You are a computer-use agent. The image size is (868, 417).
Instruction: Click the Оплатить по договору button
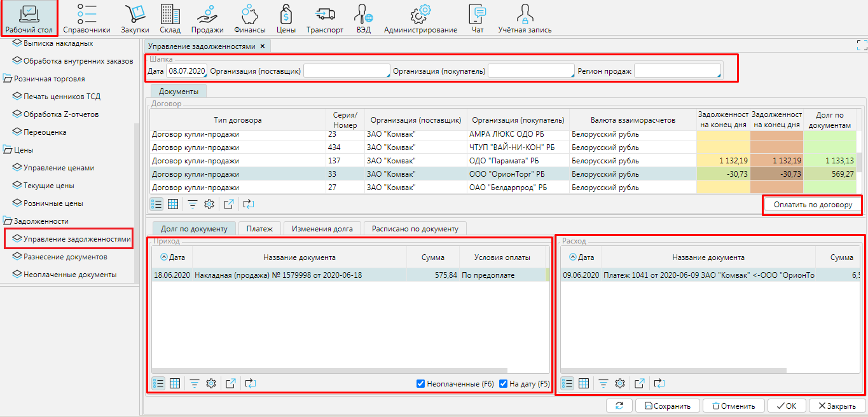pos(813,205)
